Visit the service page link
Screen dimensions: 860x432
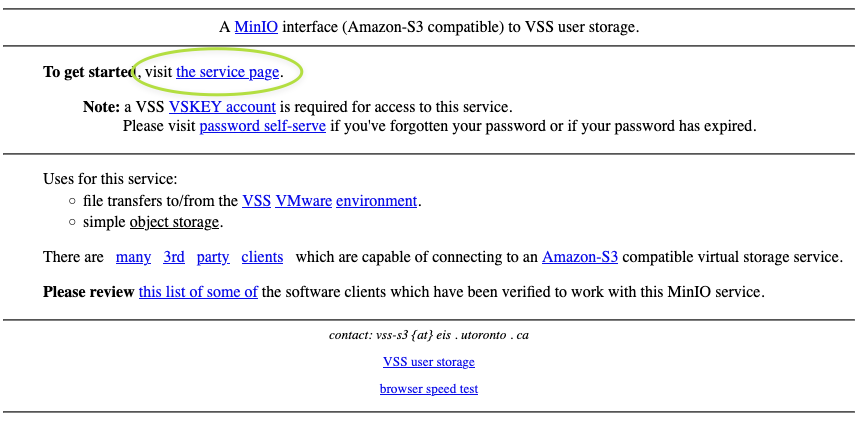click(x=228, y=72)
